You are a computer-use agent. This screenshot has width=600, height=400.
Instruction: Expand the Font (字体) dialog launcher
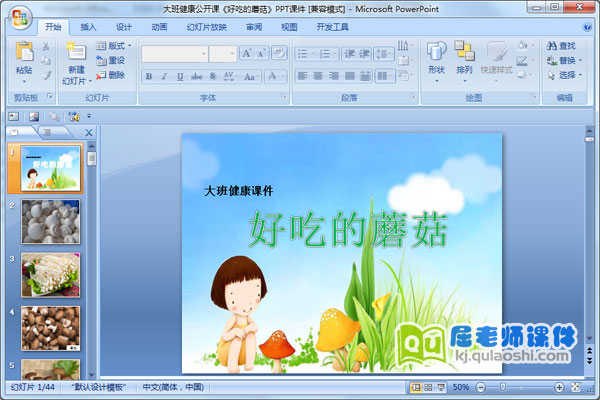click(x=284, y=96)
